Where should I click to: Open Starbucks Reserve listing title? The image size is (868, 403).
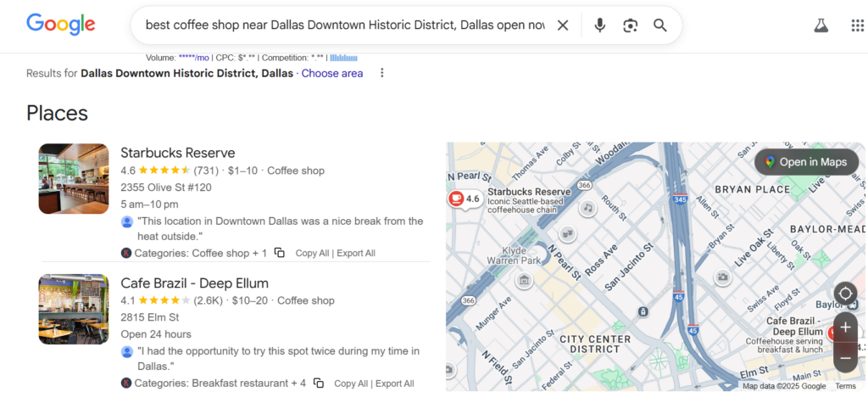click(178, 153)
